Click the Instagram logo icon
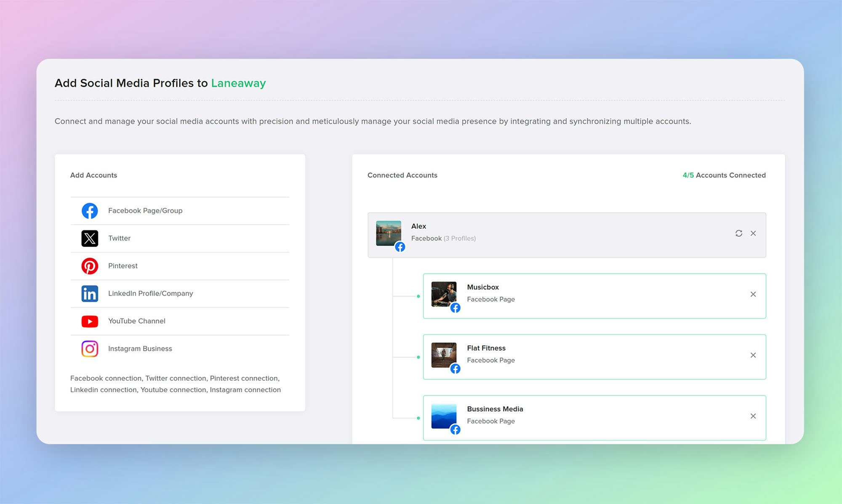This screenshot has height=504, width=842. tap(90, 349)
